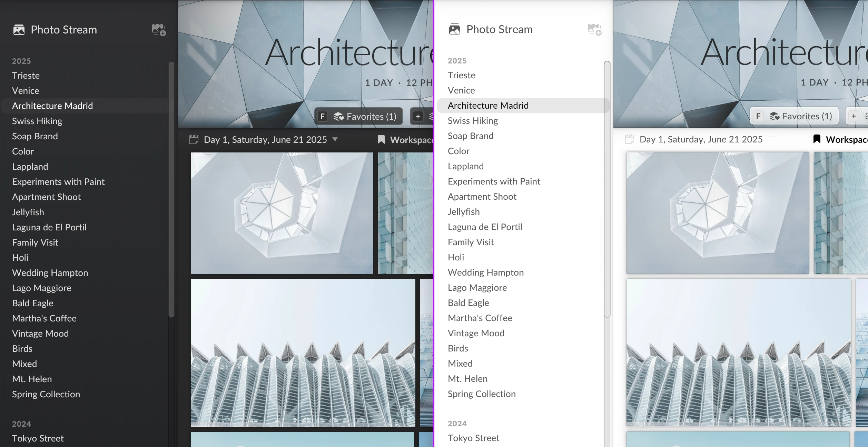Image resolution: width=868 pixels, height=447 pixels.
Task: Open Favorites (1) in the dark pane
Action: click(359, 117)
